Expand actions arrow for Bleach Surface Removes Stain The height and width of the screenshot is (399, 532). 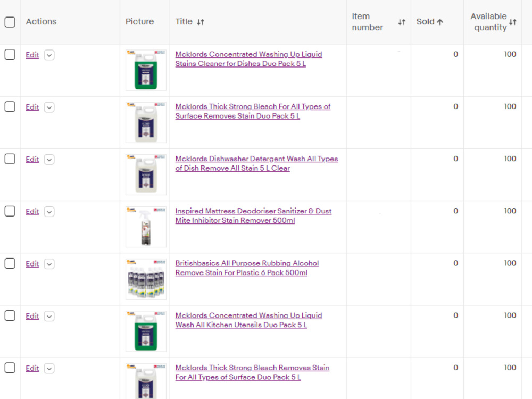49,107
